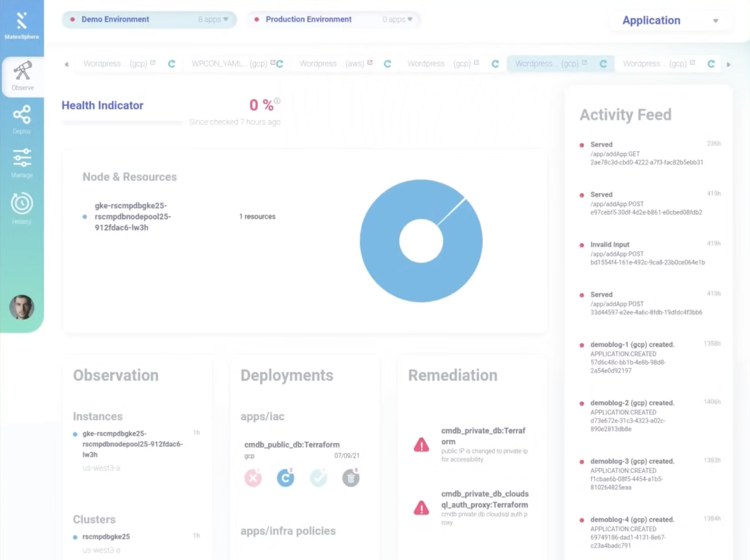This screenshot has height=560, width=750.
Task: Click the info icon beside 0 %
Action: (x=277, y=101)
